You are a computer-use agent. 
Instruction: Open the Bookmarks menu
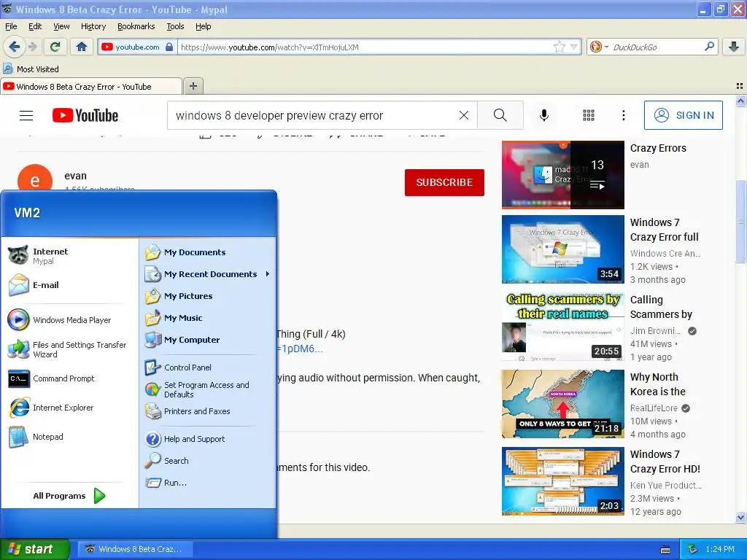[x=136, y=26]
